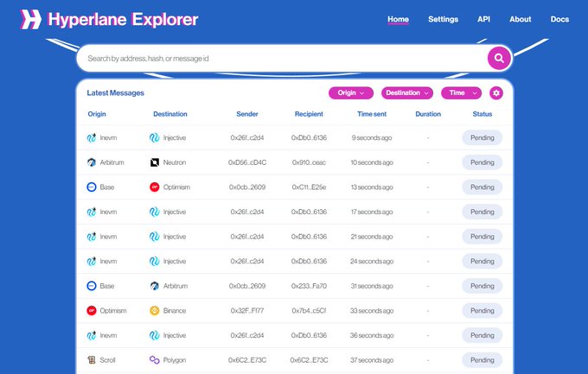Click the Origin column header
Screen dimensions: 588x374
pos(97,114)
